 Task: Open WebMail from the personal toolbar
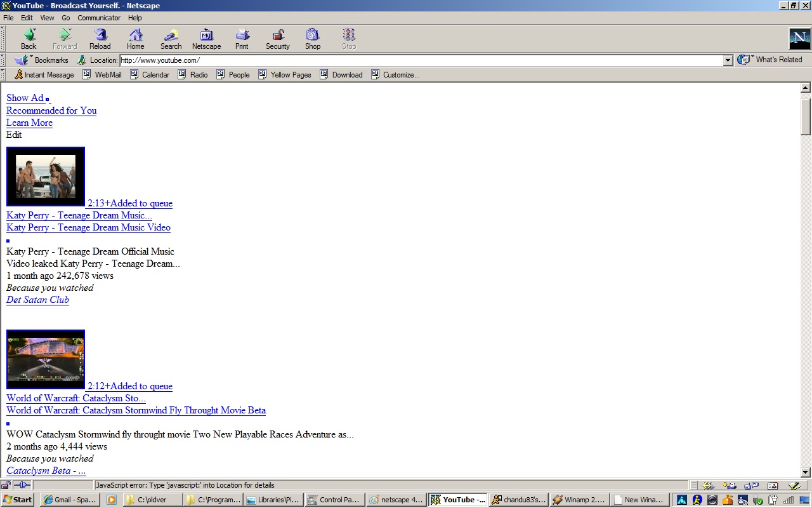click(102, 75)
